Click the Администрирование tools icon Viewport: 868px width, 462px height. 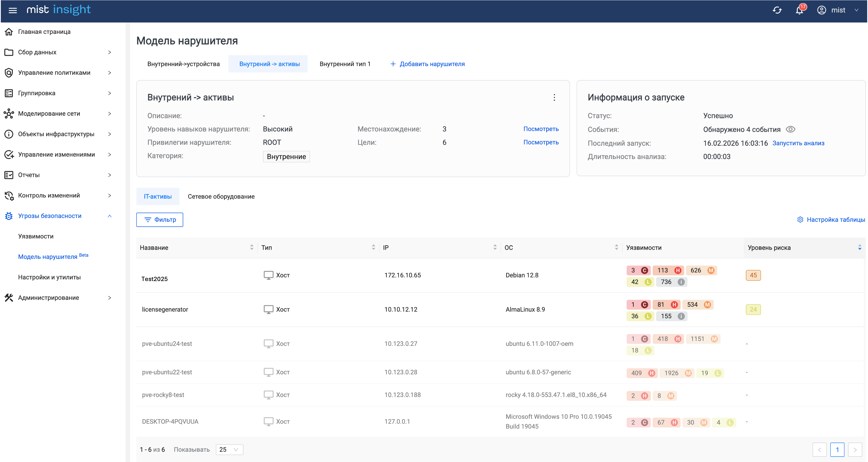9,298
